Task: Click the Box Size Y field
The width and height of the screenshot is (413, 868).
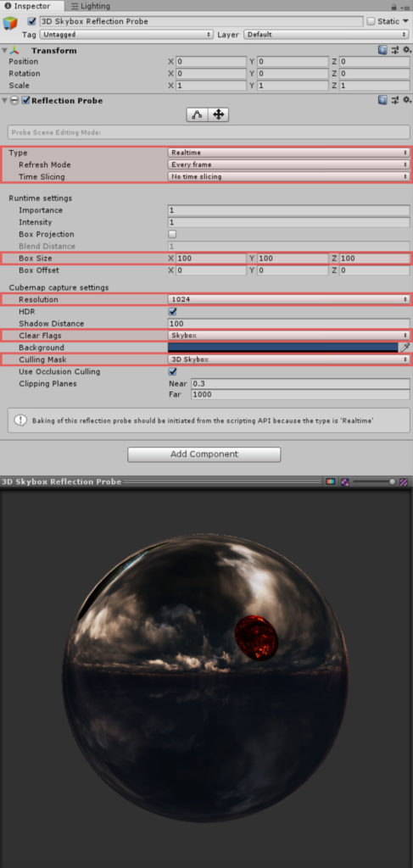Action: pyautogui.click(x=293, y=259)
